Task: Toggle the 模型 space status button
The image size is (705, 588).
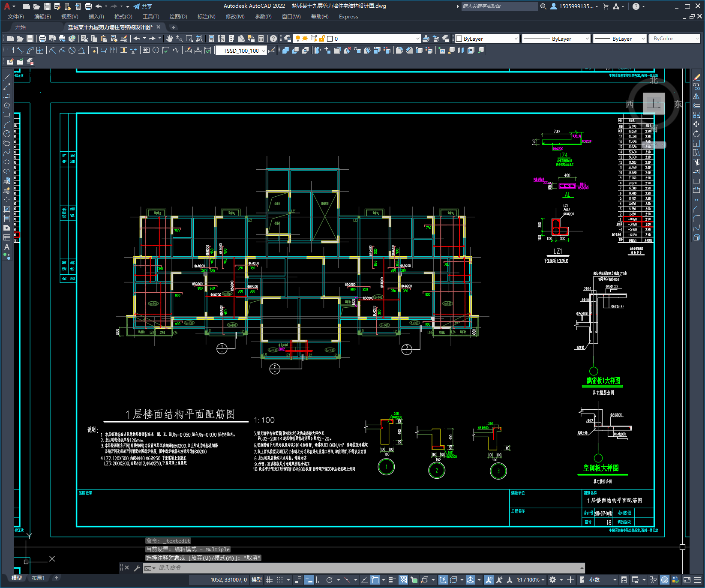Action: [257, 580]
